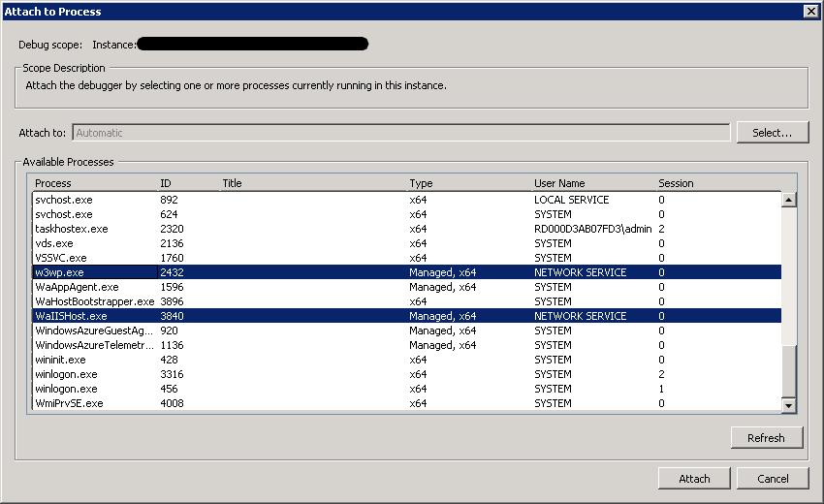824x504 pixels.
Task: Select svchost.exe with ID 892
Action: (407, 200)
